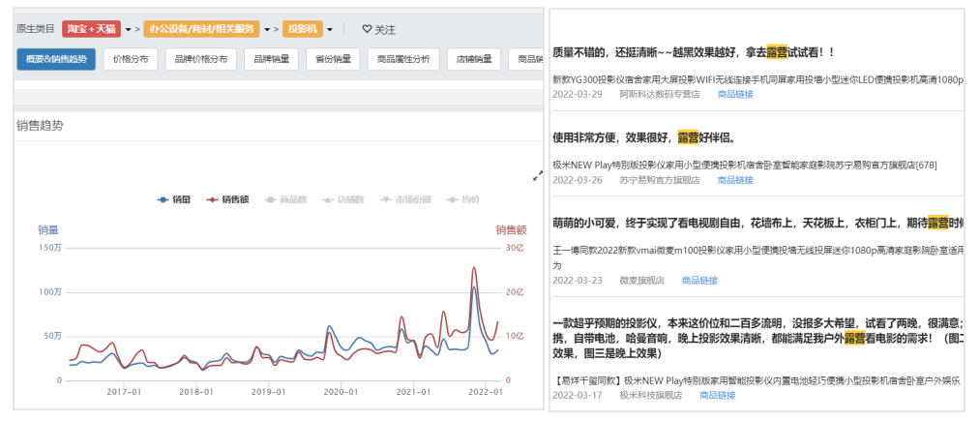Enable the 商品数 legend series

285,199
